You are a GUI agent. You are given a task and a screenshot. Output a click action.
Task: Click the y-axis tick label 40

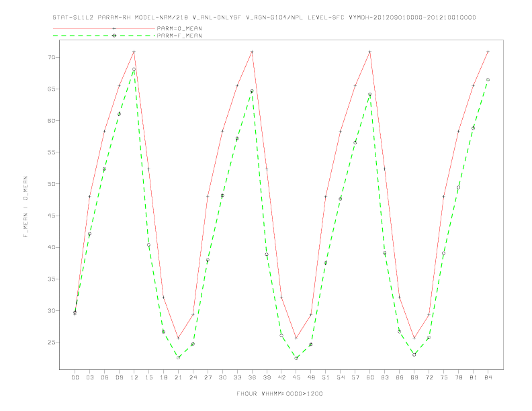click(51, 247)
